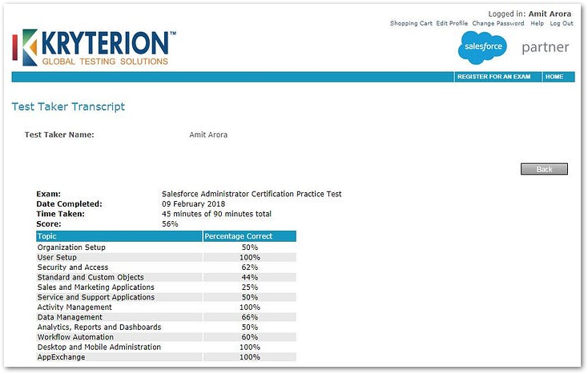Go to Change Password

tap(498, 23)
